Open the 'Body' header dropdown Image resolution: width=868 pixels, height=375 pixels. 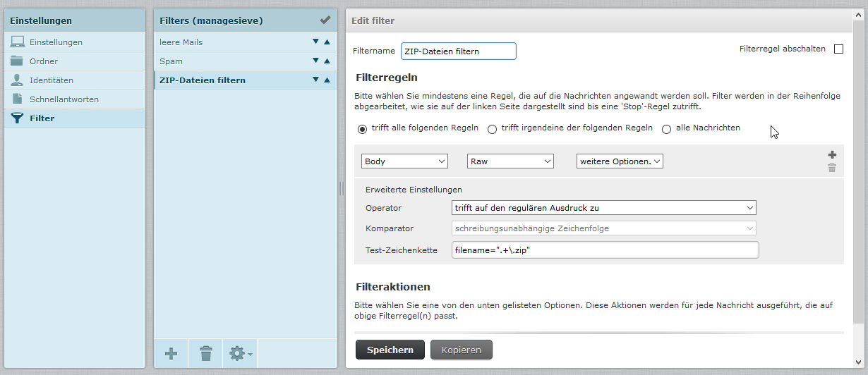[x=404, y=161]
